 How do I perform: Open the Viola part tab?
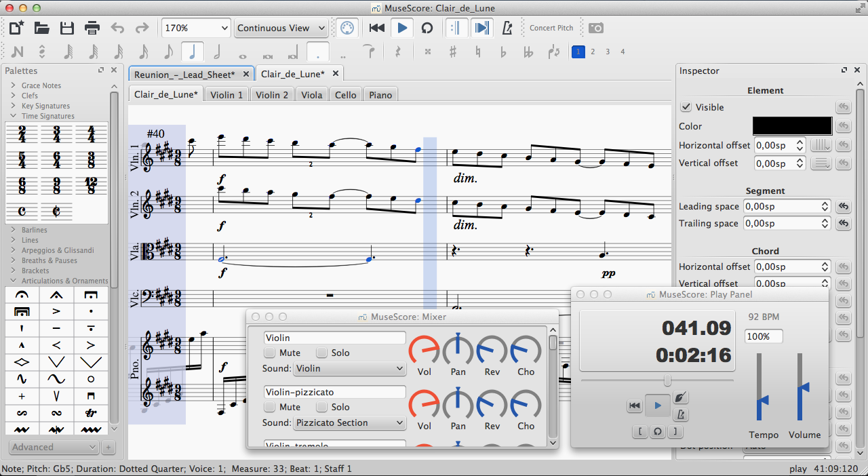[x=311, y=95]
